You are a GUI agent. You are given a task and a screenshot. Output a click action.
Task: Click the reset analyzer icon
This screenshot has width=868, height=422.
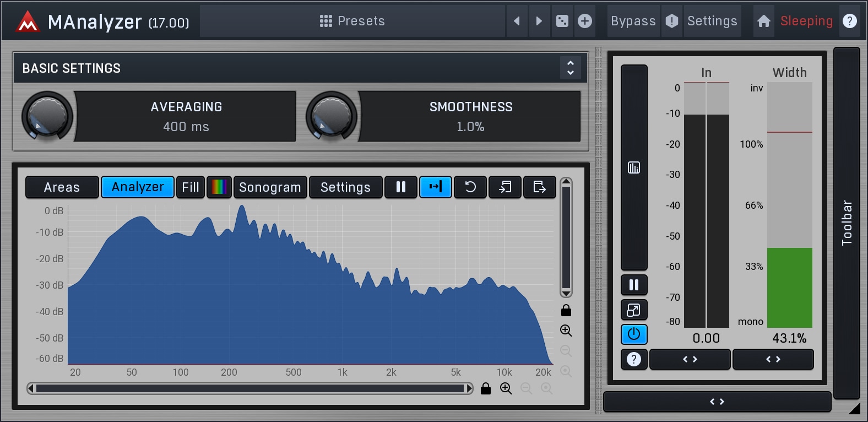[x=470, y=187]
